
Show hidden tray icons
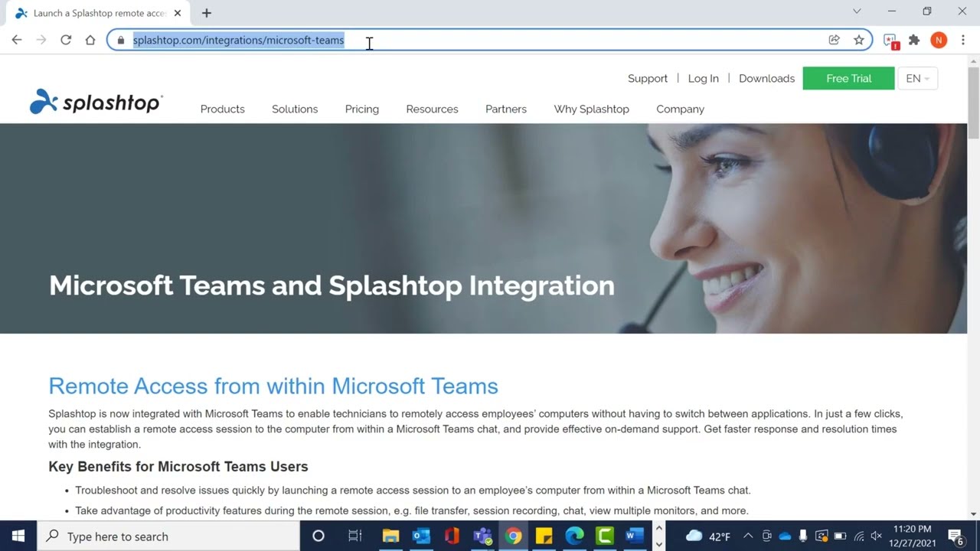pyautogui.click(x=748, y=536)
